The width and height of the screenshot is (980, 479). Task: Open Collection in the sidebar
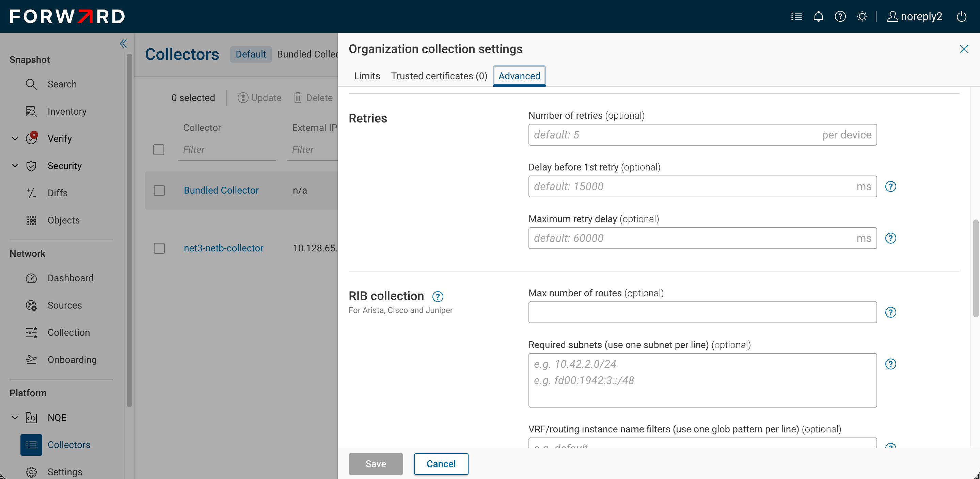68,333
